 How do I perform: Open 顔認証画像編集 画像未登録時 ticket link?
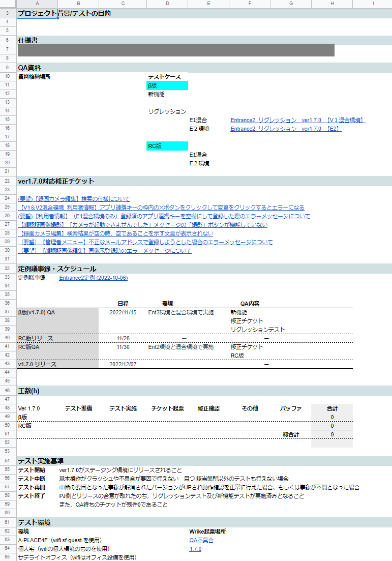coord(105,251)
